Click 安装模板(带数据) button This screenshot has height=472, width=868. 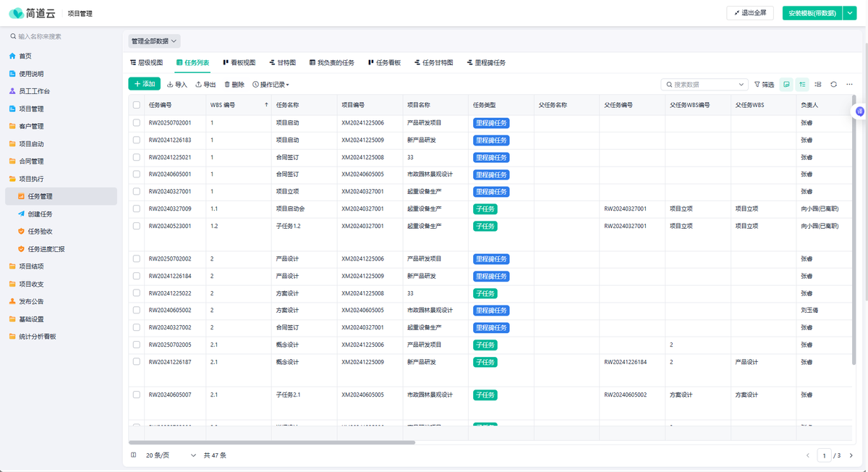pyautogui.click(x=812, y=13)
